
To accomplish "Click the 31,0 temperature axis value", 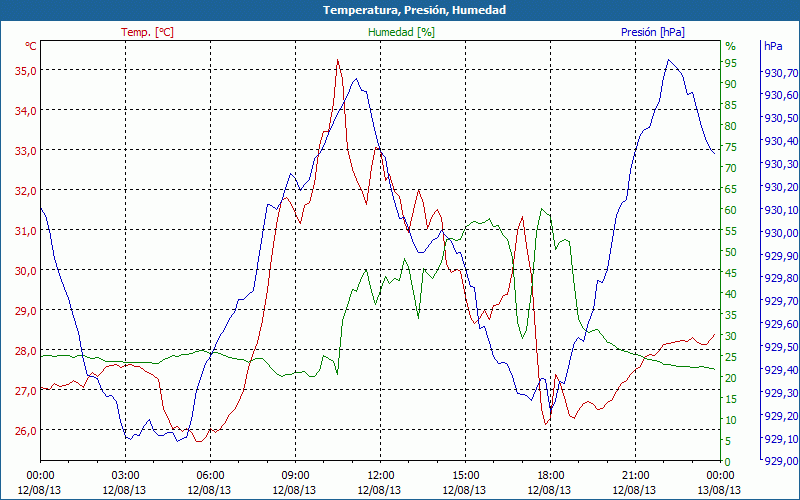I will pos(26,231).
